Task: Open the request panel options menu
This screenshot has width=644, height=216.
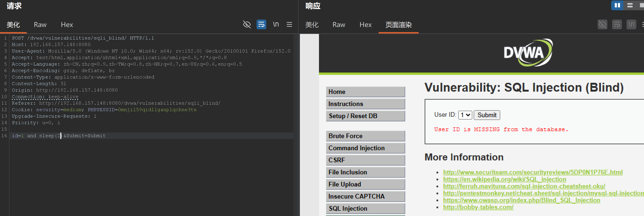Action: pos(289,24)
